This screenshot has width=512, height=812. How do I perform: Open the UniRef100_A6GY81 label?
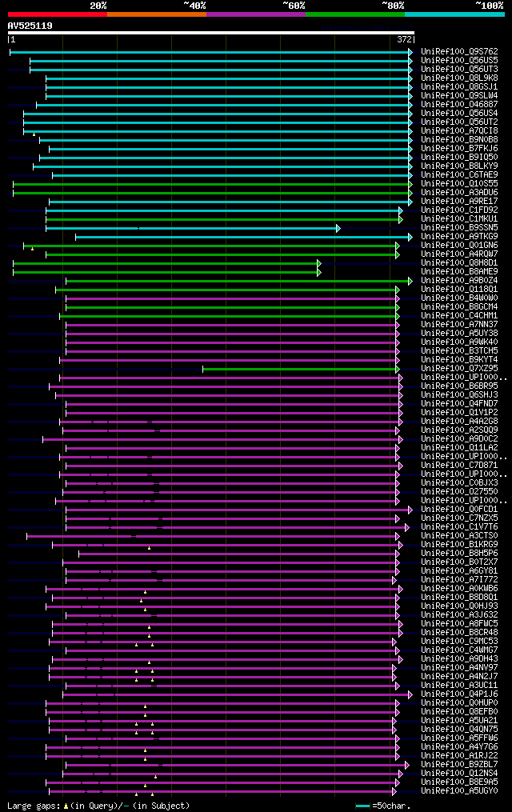(460, 571)
